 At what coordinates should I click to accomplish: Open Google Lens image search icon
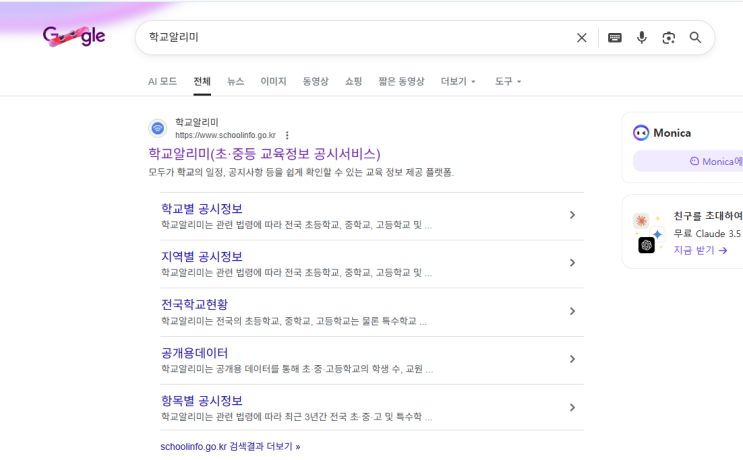(669, 38)
